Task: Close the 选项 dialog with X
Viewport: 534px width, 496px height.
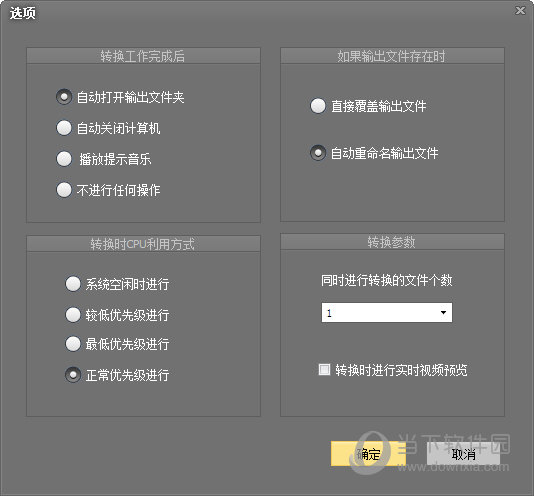Action: coord(520,11)
